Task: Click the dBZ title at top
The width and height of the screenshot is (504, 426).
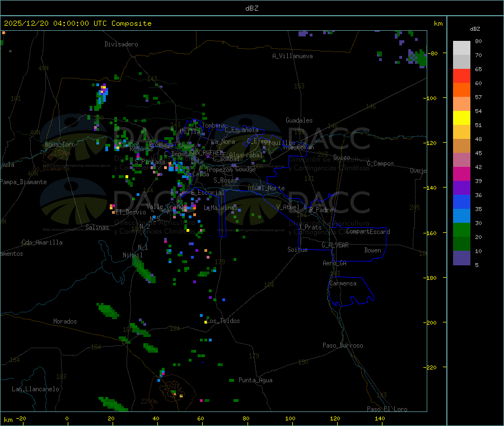Action: pyautogui.click(x=251, y=8)
